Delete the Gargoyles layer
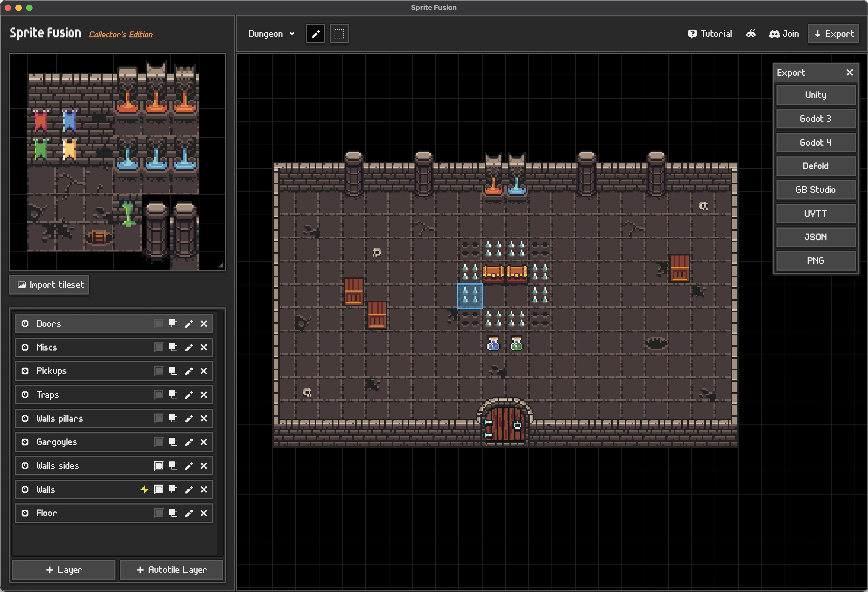Screen dimensions: 868x592 [204, 442]
